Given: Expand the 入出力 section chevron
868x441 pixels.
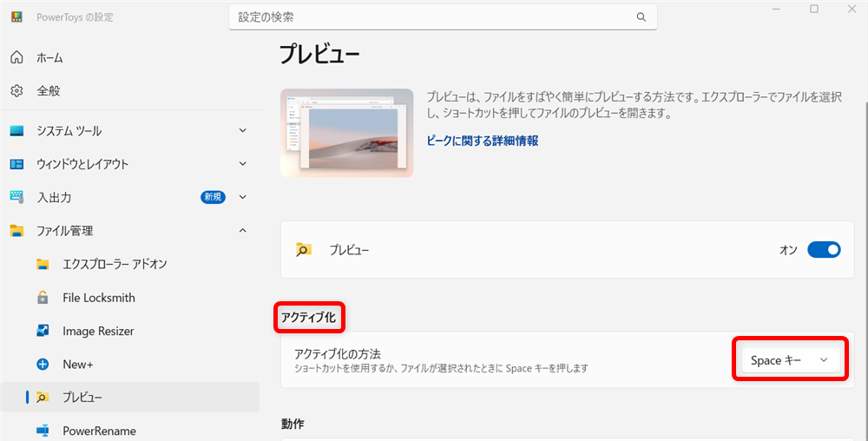Looking at the screenshot, I should pyautogui.click(x=242, y=197).
